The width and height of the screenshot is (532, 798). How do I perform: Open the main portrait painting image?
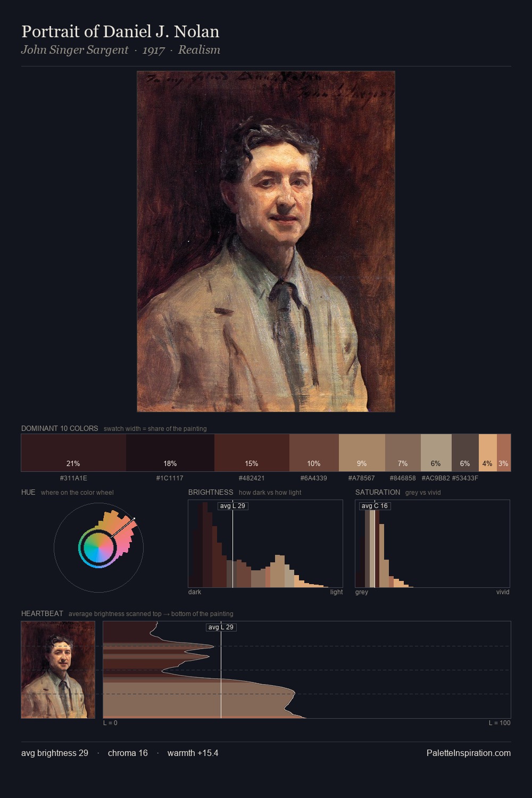pyautogui.click(x=266, y=242)
